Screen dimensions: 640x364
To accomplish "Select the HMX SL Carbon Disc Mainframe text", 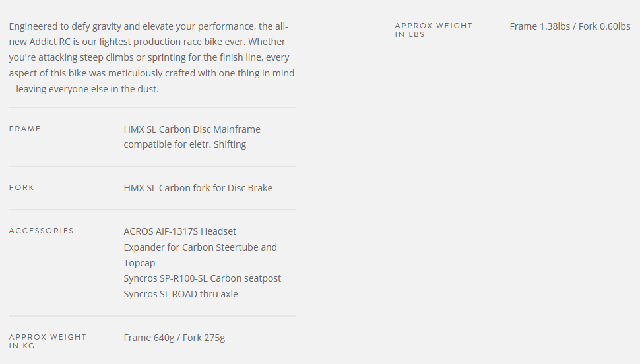I will [x=192, y=129].
